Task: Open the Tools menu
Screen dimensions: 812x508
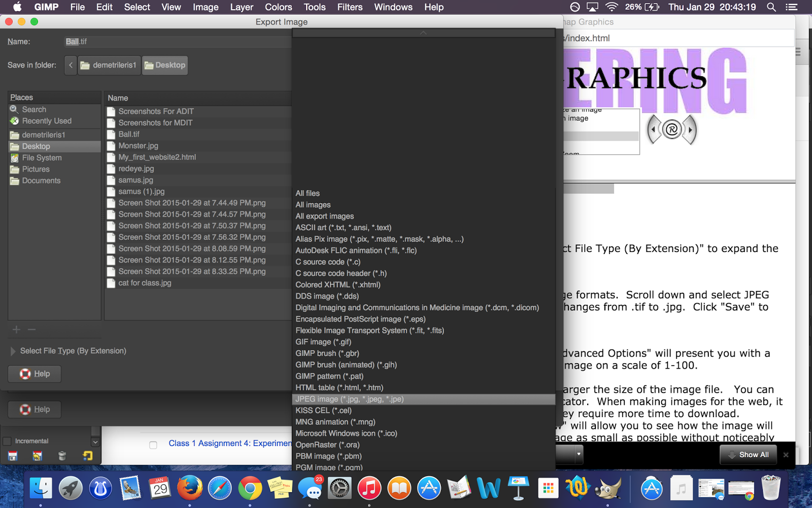Action: pyautogui.click(x=315, y=7)
